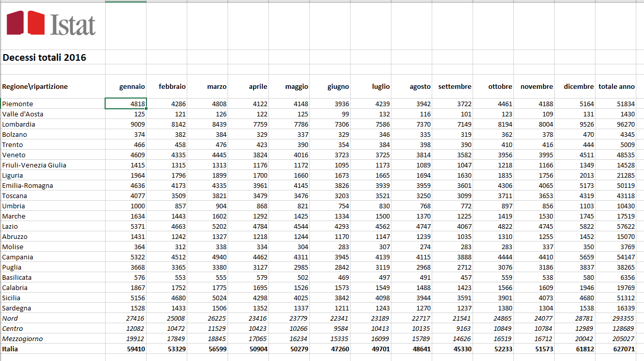Select Lombardia totale anno cell 96270
Image resolution: width=644 pixels, height=361 pixels.
615,124
